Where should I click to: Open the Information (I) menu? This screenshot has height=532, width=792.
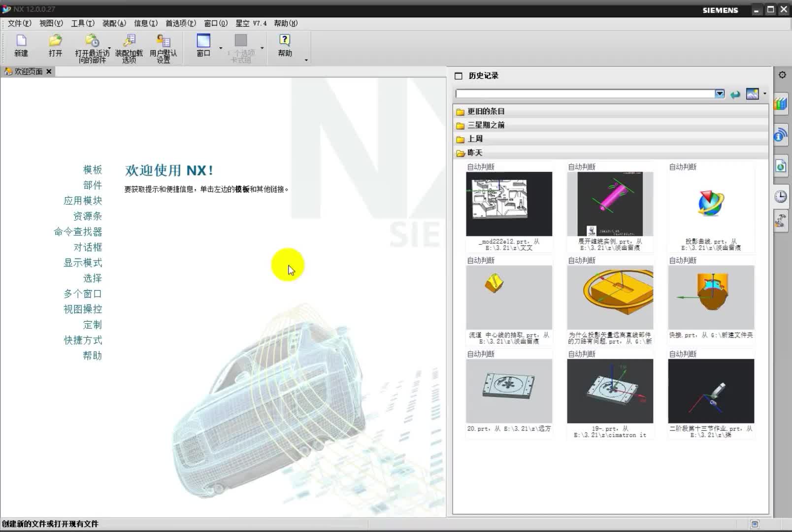(x=146, y=23)
